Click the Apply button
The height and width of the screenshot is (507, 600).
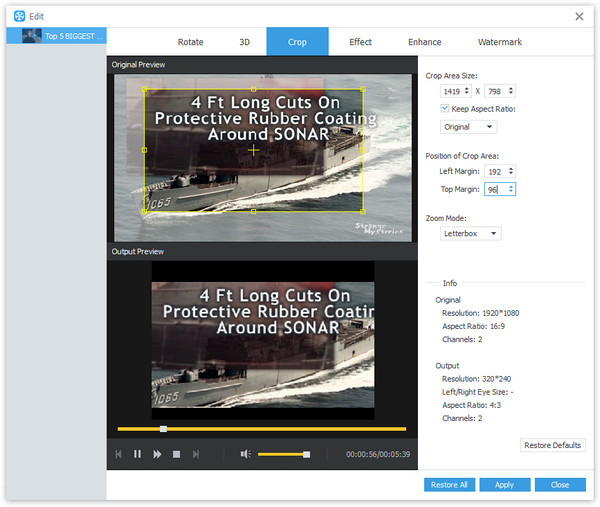(x=504, y=485)
